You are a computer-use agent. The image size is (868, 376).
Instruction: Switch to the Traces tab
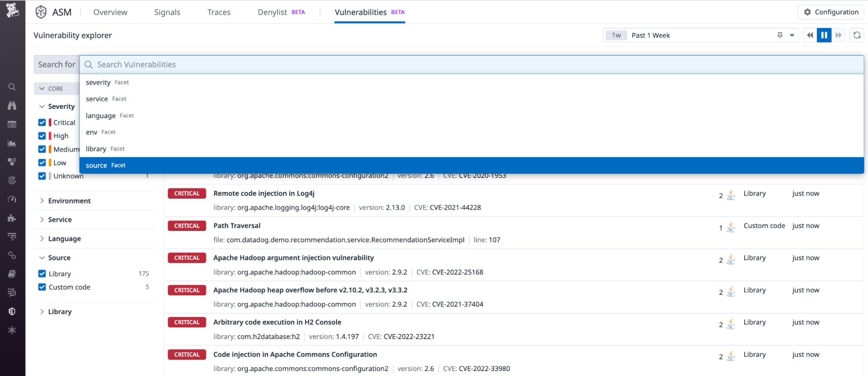point(219,12)
